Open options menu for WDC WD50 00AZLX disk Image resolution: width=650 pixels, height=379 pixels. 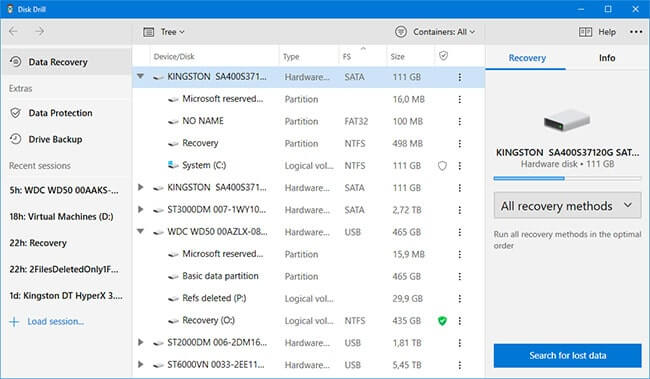click(x=460, y=232)
